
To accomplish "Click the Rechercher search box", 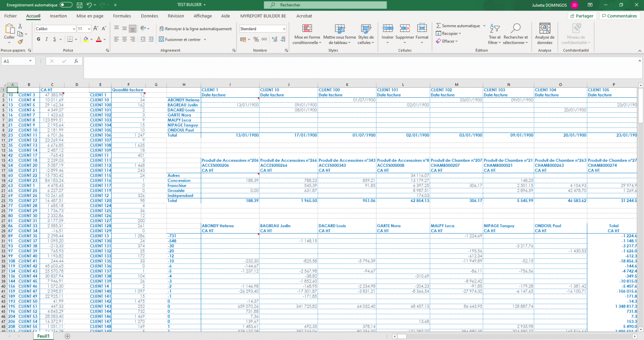I will tap(325, 5).
